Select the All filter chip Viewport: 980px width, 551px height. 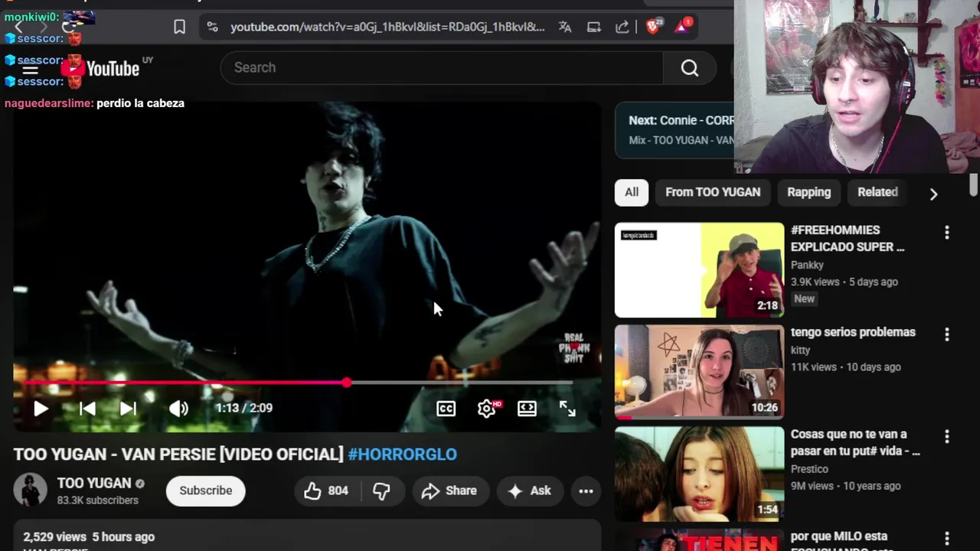tap(632, 192)
